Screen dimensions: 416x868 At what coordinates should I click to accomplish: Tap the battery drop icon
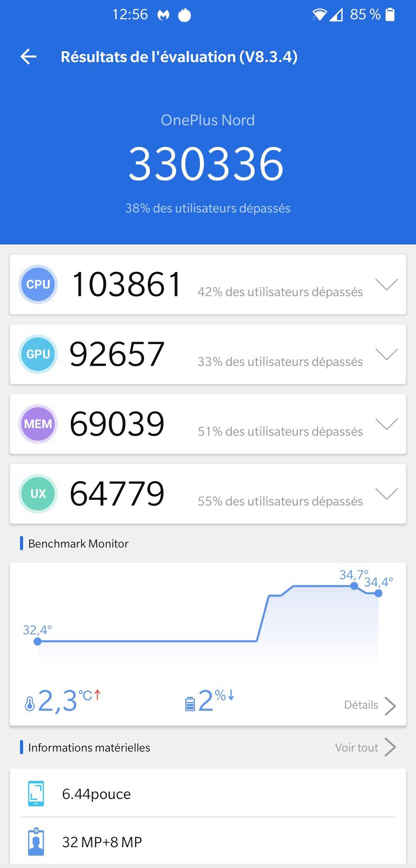(190, 703)
